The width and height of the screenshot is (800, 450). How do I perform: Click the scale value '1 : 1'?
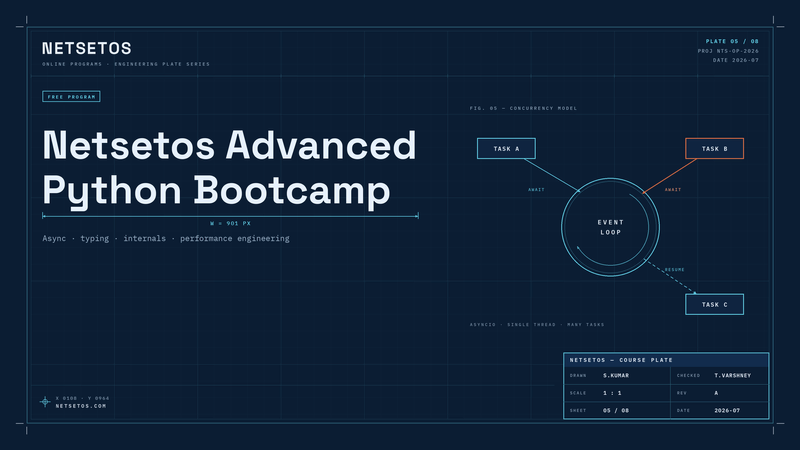point(612,393)
